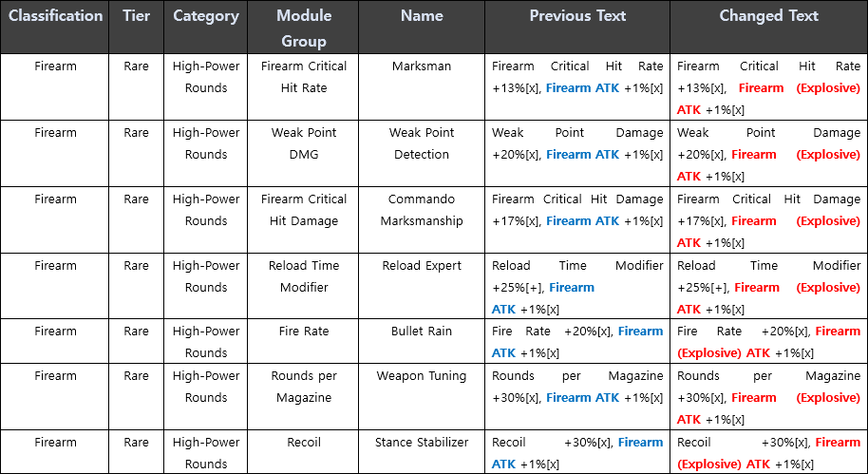Select the Module Group column header
The image size is (868, 474).
(x=304, y=28)
